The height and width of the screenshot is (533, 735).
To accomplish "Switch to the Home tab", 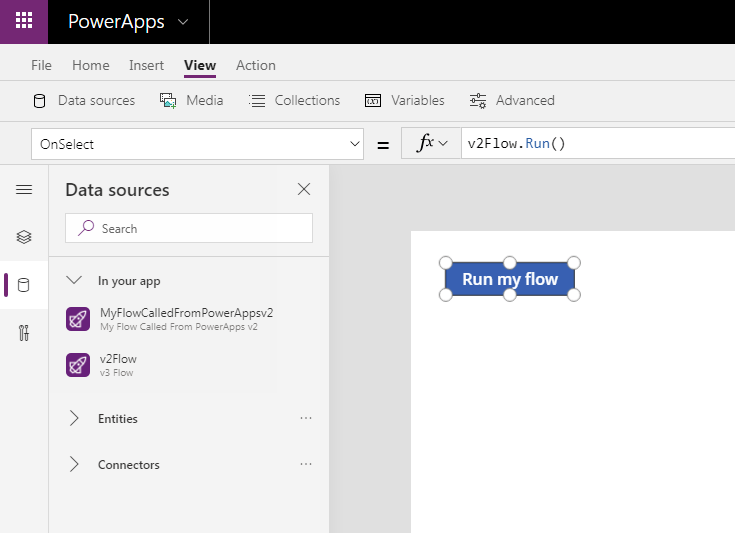I will click(90, 65).
